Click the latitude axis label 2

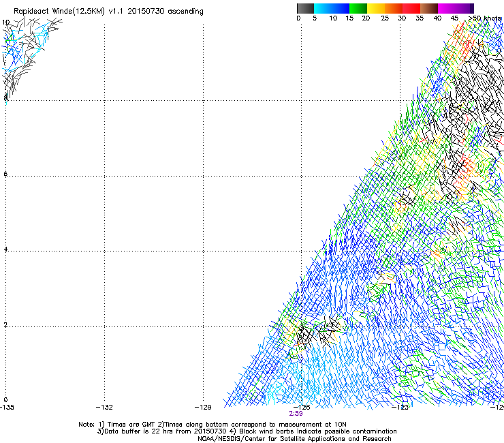click(x=5, y=325)
